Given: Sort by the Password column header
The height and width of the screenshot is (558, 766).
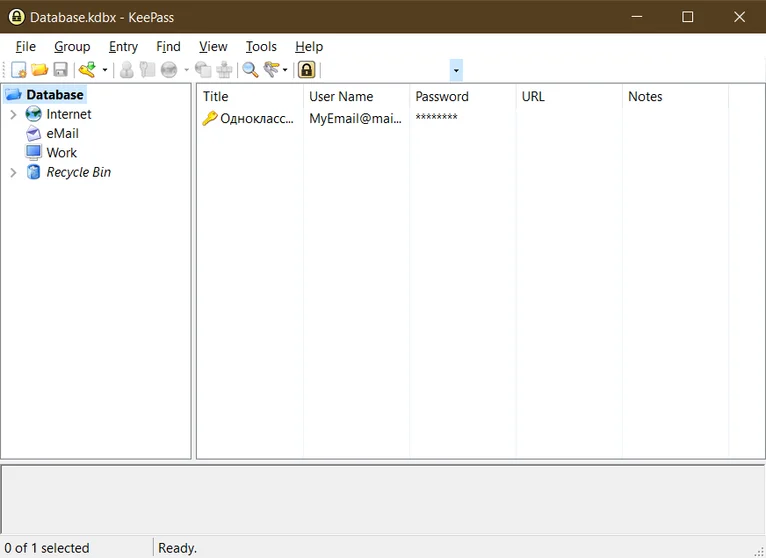Looking at the screenshot, I should click(x=463, y=97).
